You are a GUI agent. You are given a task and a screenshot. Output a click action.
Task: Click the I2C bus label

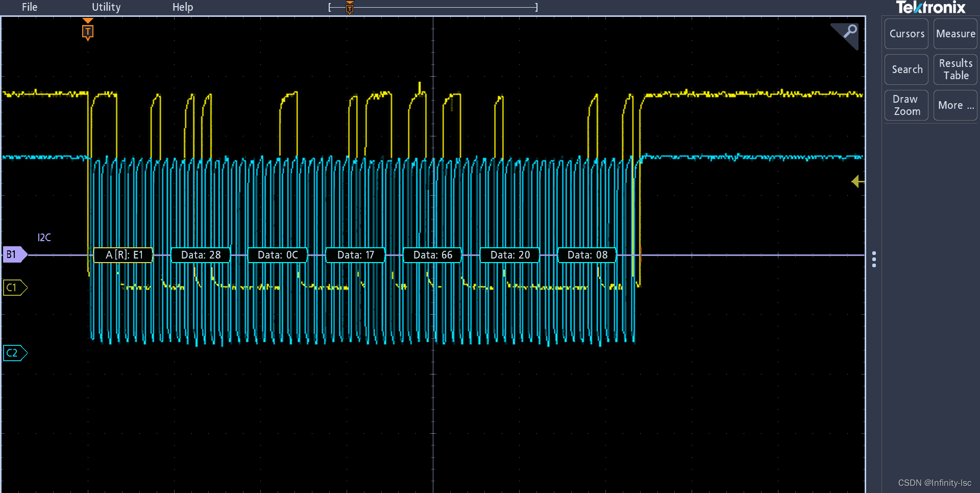[x=44, y=237]
